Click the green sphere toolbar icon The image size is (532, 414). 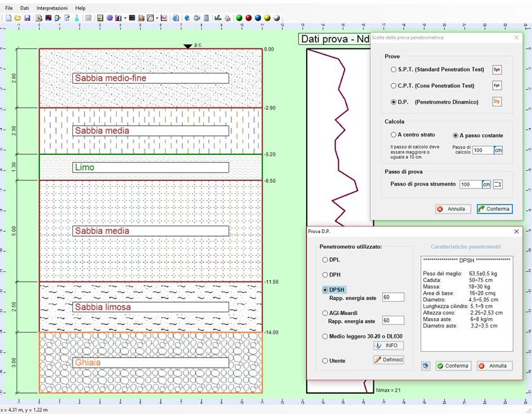click(239, 18)
